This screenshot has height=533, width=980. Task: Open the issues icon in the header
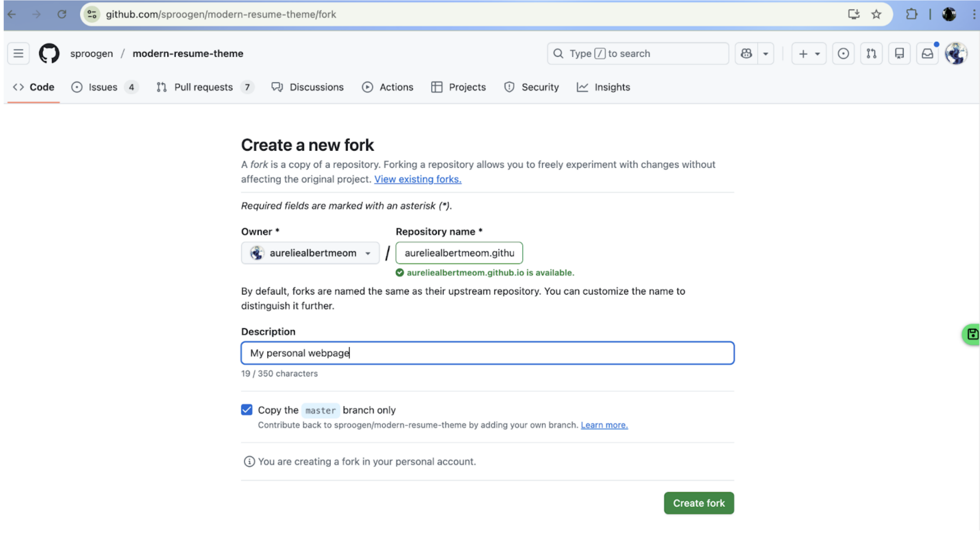(x=843, y=53)
